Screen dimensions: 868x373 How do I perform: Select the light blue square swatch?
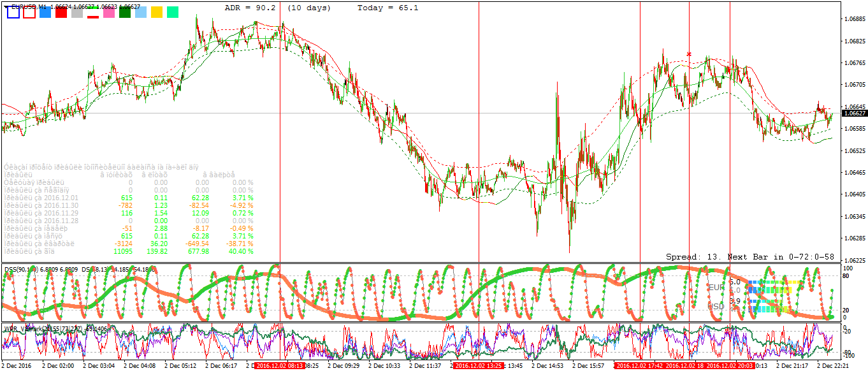[x=141, y=12]
